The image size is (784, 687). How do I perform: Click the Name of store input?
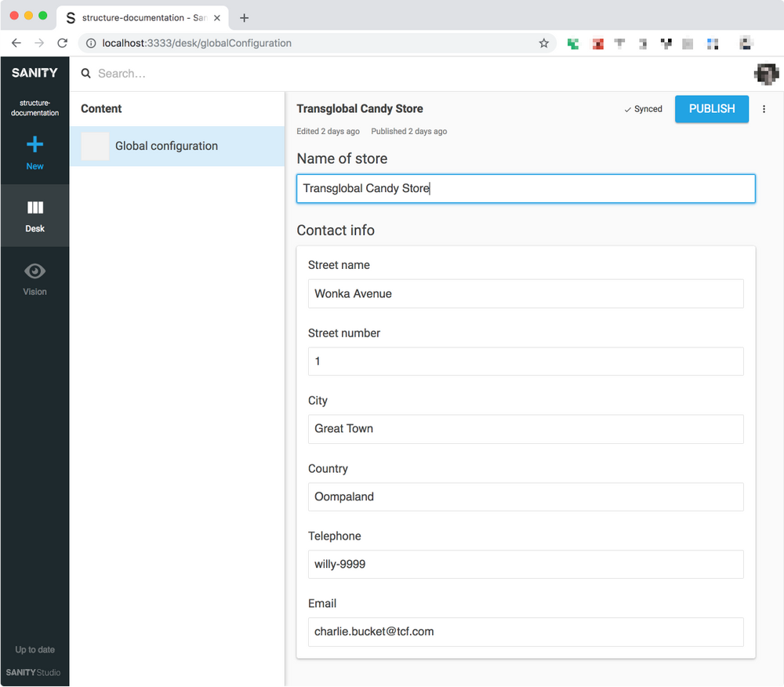click(525, 188)
